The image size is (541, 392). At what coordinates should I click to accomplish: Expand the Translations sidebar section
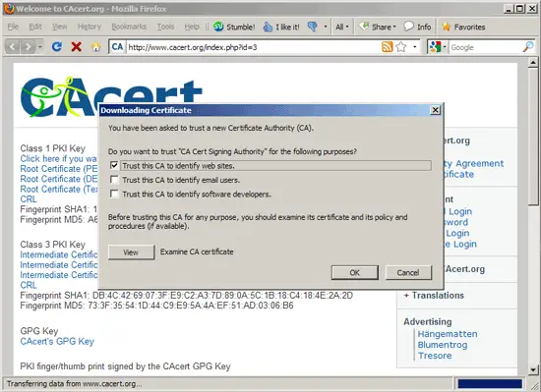(x=434, y=295)
